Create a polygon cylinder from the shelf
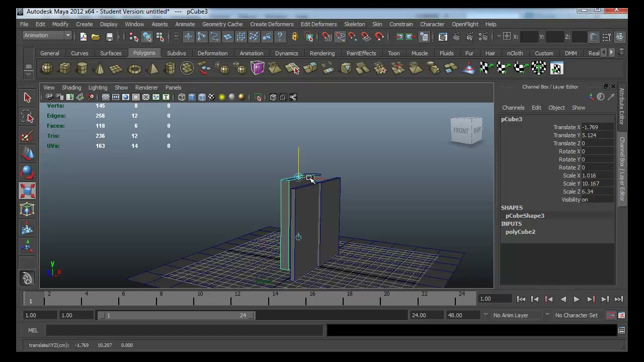 point(82,68)
